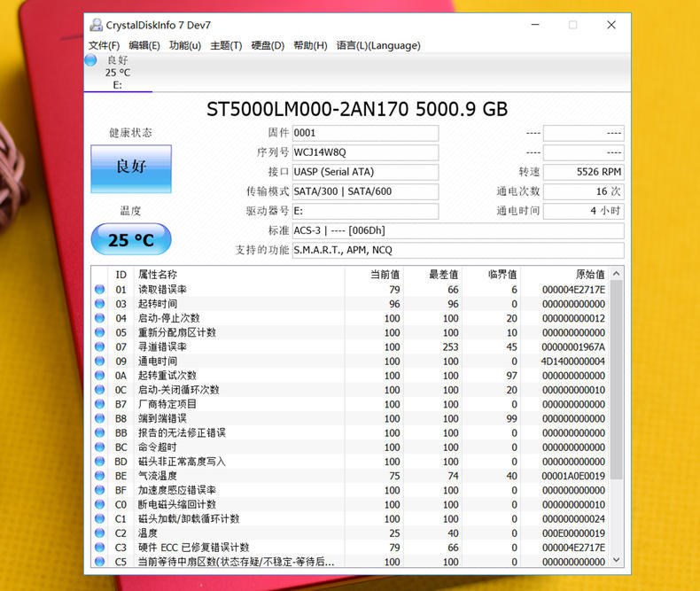Open the 主题(T) menu
700x591 pixels.
[226, 45]
